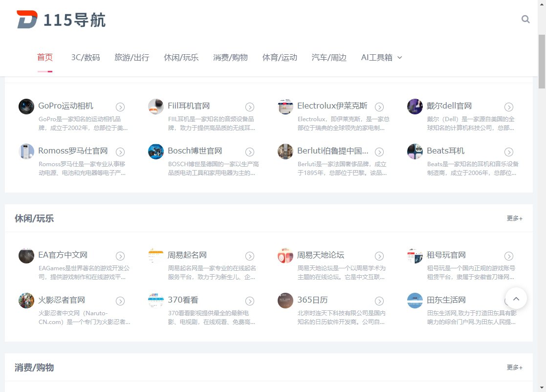The height and width of the screenshot is (392, 546).
Task: Click arrow icon next to Fiil耳机官网
Action: [250, 107]
